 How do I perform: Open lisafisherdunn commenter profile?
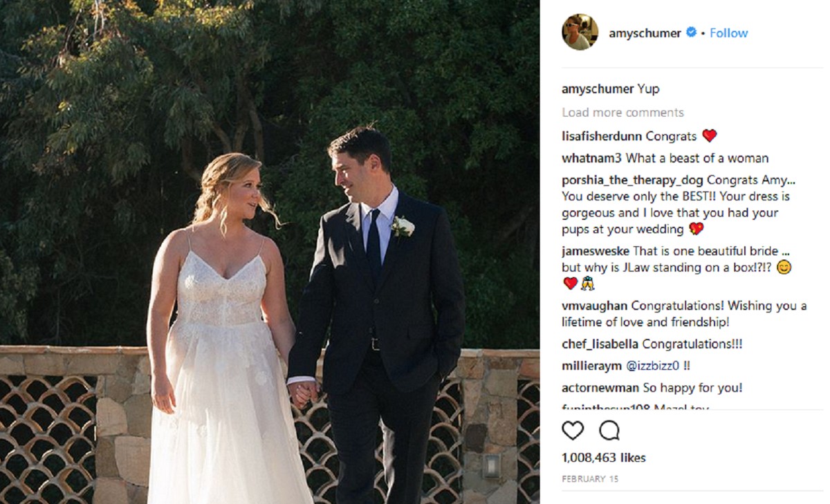coord(602,136)
